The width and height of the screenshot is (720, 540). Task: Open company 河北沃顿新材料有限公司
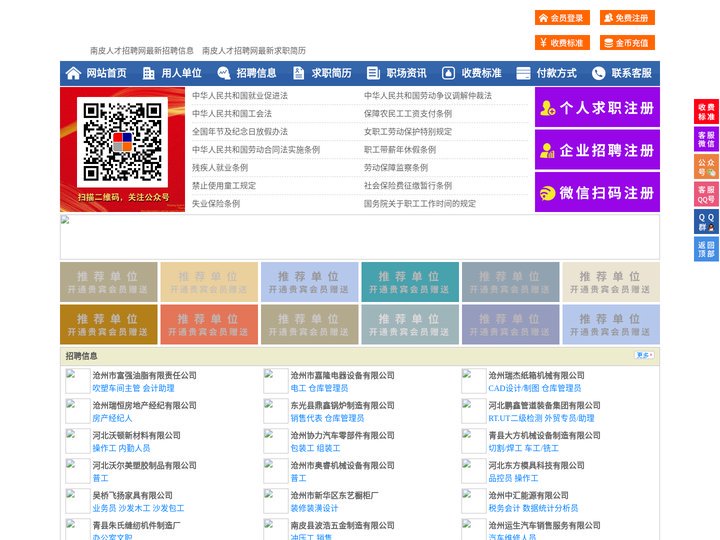coord(136,435)
